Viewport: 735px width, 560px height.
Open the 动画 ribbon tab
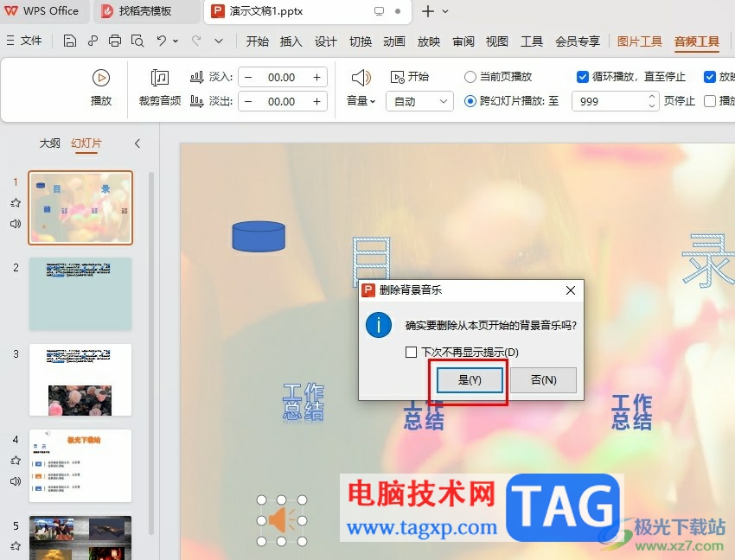coord(394,41)
